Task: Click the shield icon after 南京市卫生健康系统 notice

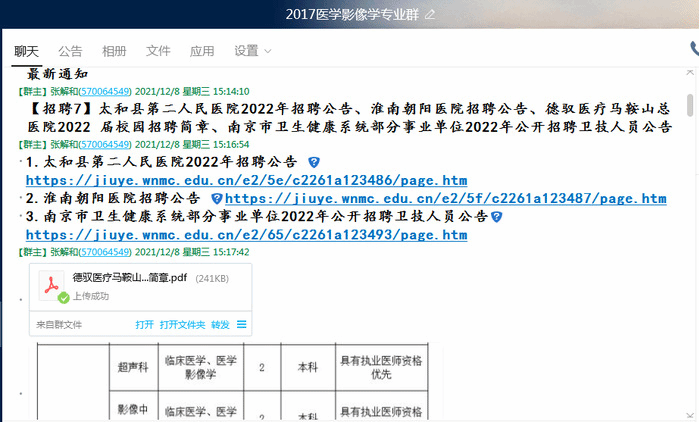Action: click(x=496, y=217)
